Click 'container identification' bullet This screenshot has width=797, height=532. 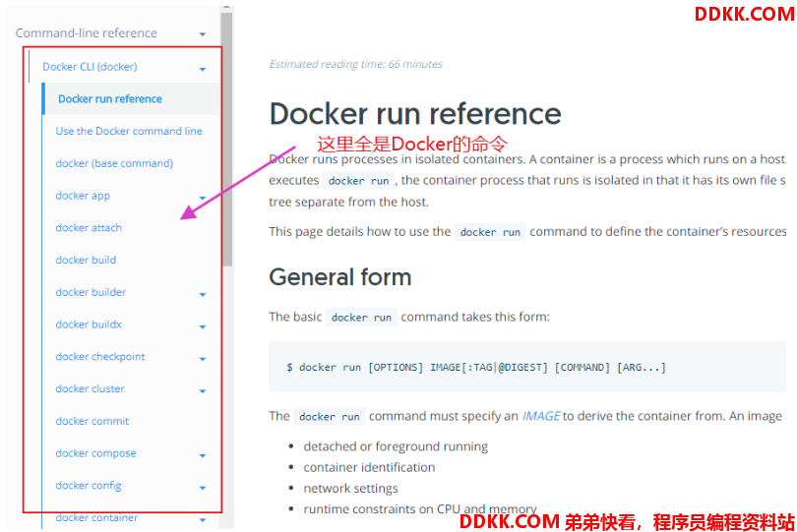click(x=369, y=467)
